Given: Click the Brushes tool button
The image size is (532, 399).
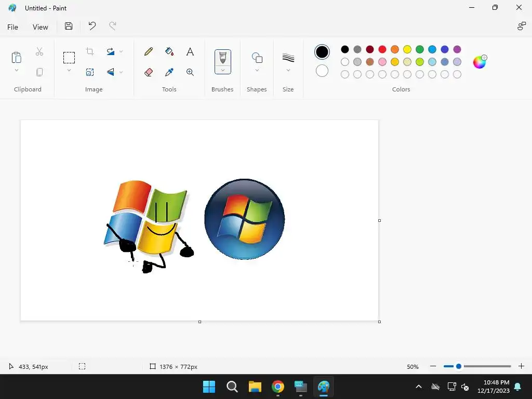Looking at the screenshot, I should tap(222, 58).
